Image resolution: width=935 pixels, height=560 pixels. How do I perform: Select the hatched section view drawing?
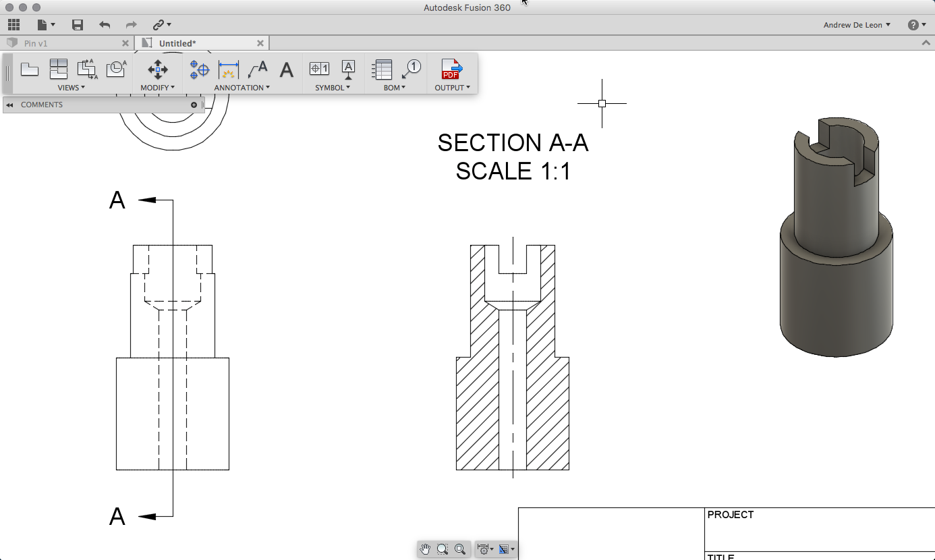[x=513, y=358]
